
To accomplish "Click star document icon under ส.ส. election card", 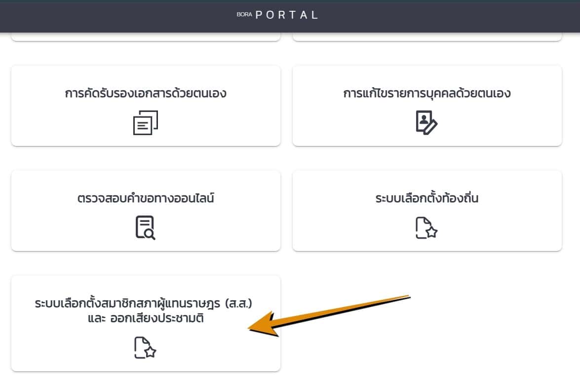I will point(145,347).
